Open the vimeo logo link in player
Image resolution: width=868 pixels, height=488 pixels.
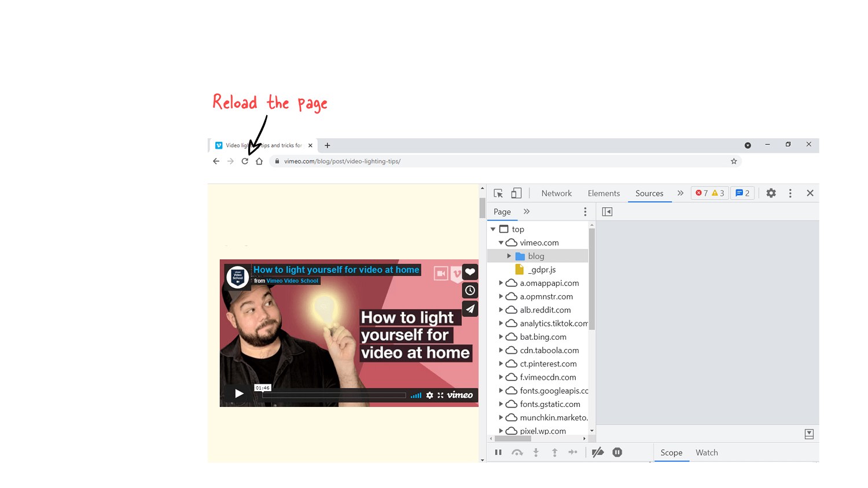point(460,395)
